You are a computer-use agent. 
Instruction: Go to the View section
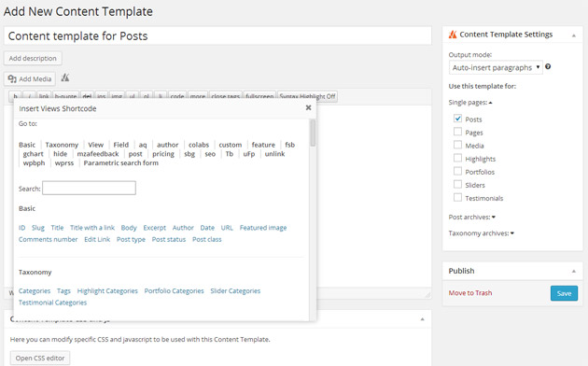[95, 145]
